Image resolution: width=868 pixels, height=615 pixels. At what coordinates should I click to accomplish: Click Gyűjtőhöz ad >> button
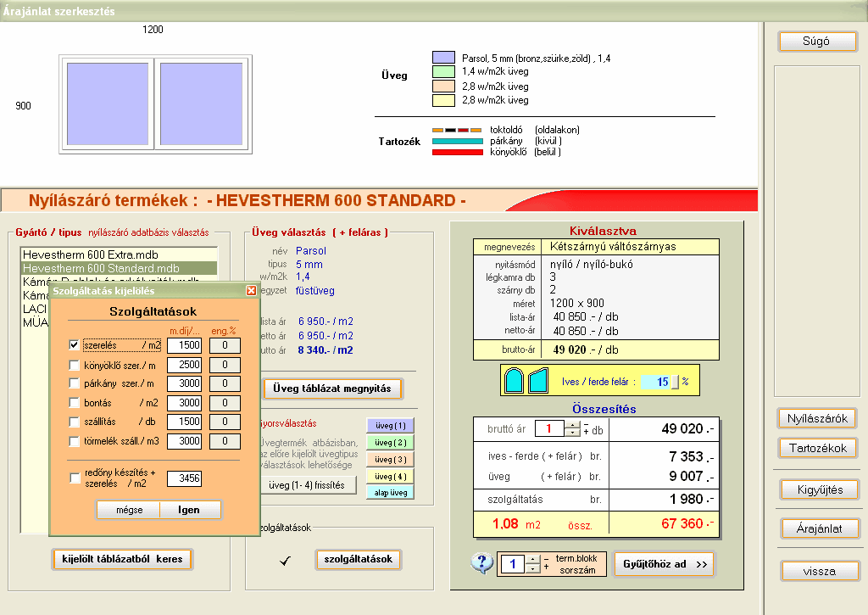pyautogui.click(x=665, y=564)
